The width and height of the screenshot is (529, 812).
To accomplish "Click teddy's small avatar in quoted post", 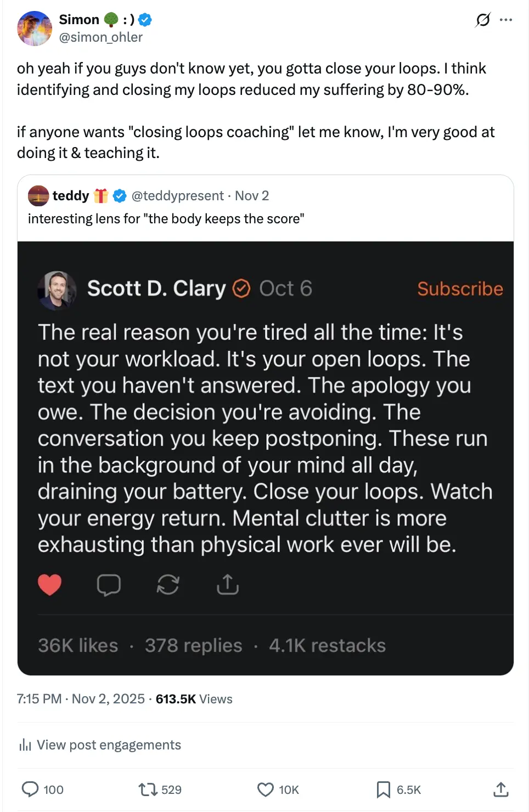I will coord(38,196).
